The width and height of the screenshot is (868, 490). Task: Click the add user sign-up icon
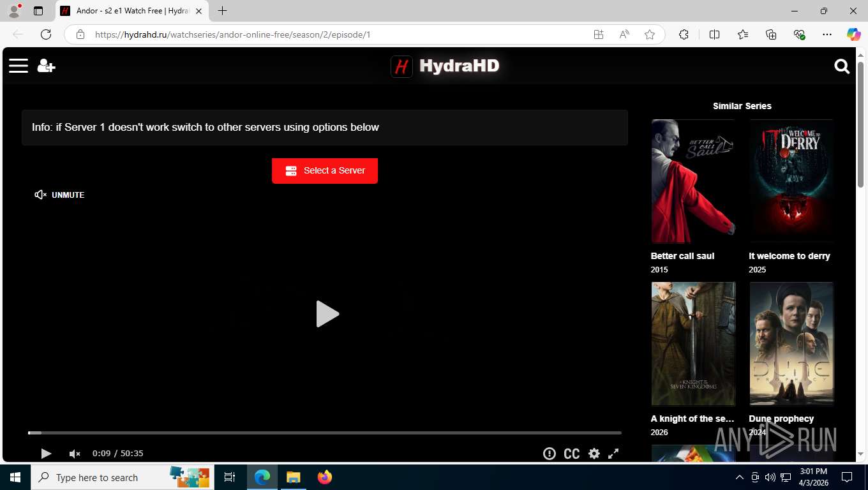click(x=46, y=66)
